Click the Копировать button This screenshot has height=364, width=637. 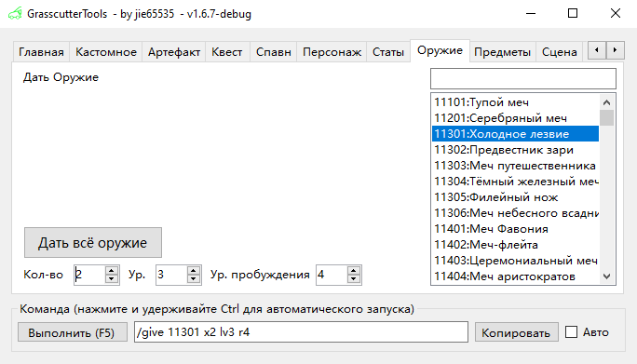516,332
